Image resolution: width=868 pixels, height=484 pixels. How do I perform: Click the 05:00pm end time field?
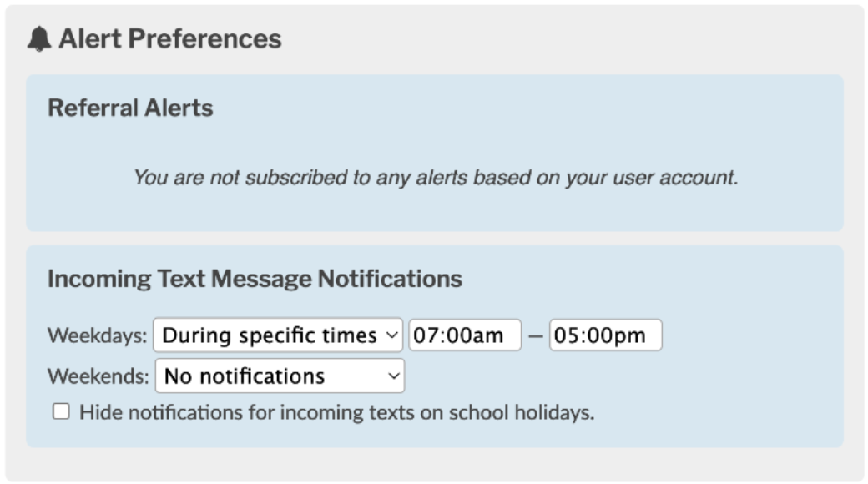605,335
